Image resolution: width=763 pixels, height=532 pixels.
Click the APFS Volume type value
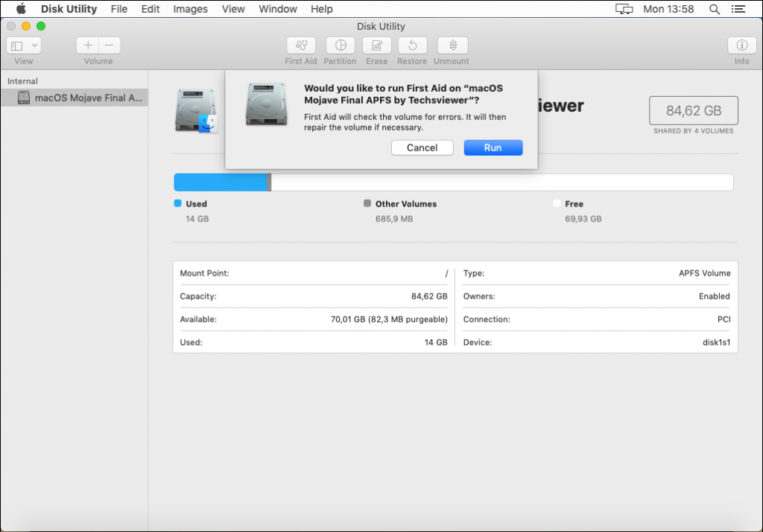coord(705,273)
